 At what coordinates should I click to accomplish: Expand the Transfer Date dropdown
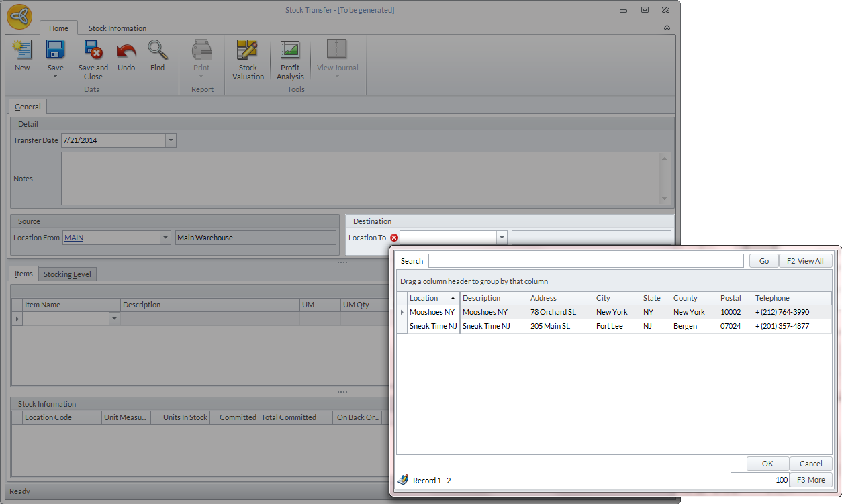171,140
